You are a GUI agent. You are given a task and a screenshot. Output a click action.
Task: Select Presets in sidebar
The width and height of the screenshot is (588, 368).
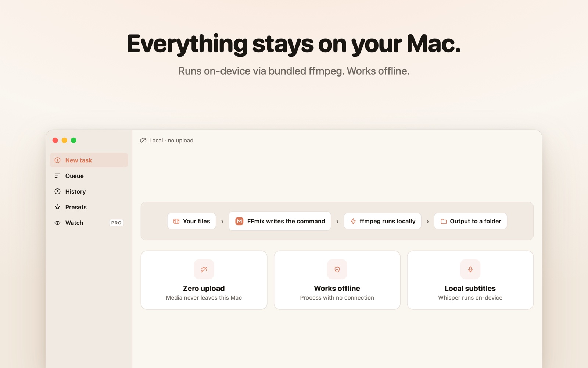[x=89, y=207]
